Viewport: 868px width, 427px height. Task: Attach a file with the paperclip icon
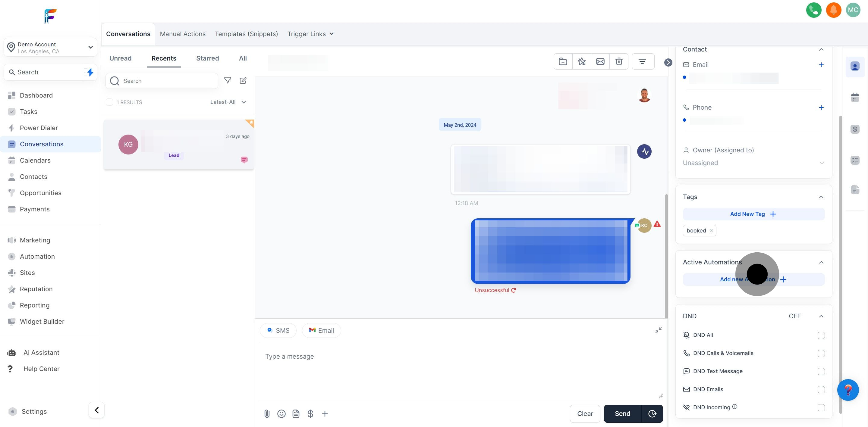coord(267,413)
